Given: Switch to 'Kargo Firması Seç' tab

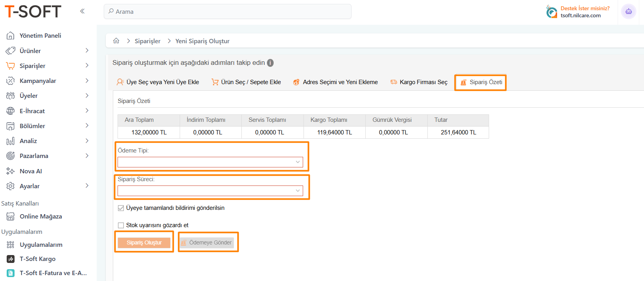Looking at the screenshot, I should pyautogui.click(x=419, y=82).
